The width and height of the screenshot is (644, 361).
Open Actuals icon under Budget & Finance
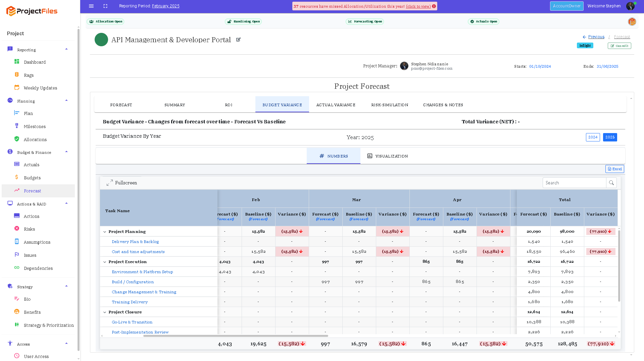tap(17, 164)
